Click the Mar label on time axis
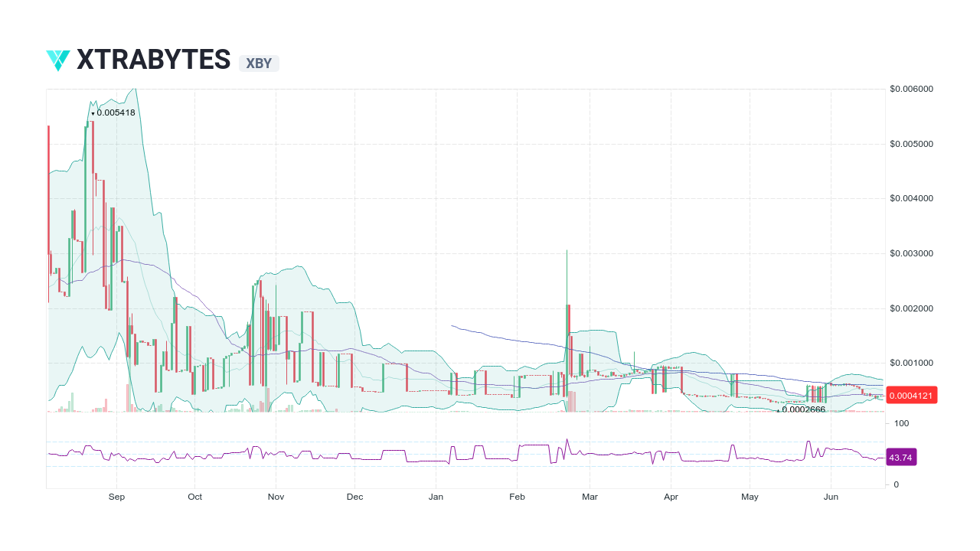980x551 pixels. (590, 497)
